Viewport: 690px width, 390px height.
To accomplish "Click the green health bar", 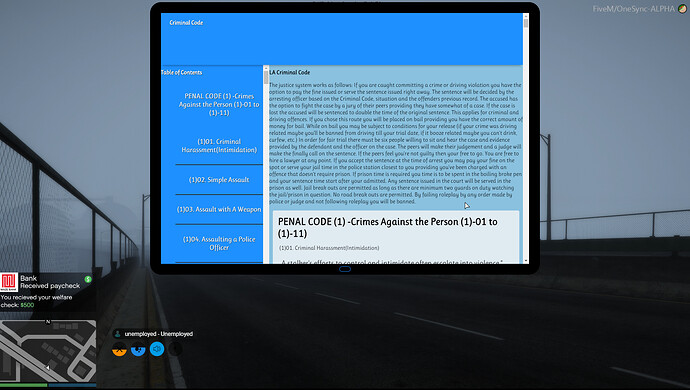I will pos(23,385).
